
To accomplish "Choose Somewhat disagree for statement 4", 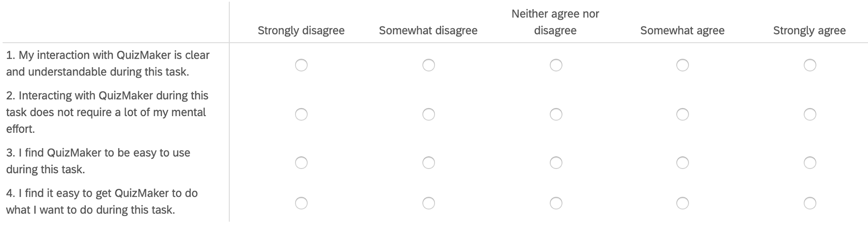I will tap(429, 203).
